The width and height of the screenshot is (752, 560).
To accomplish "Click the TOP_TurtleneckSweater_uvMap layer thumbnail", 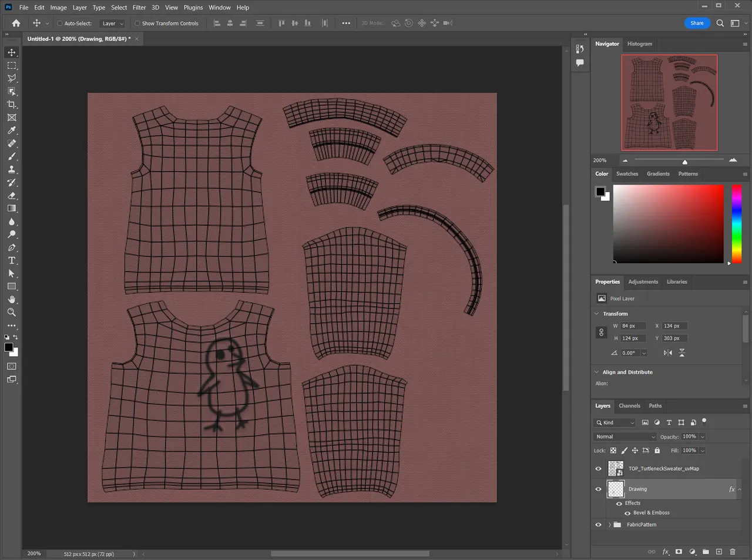I will tap(615, 468).
